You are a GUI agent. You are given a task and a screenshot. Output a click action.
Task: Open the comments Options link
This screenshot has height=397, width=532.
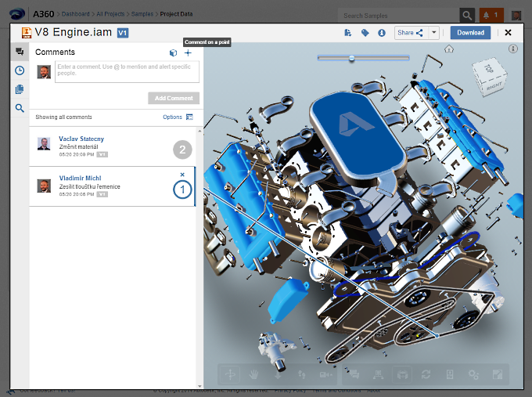point(172,117)
